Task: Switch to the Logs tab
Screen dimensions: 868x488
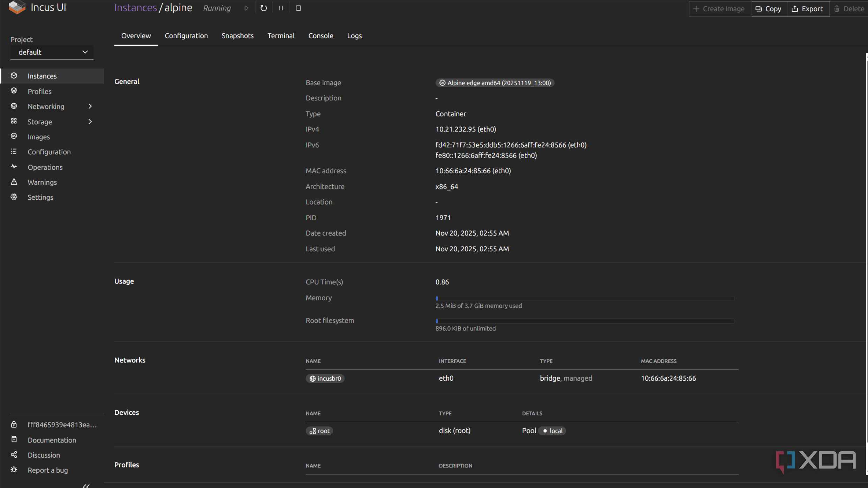Action: coord(354,36)
